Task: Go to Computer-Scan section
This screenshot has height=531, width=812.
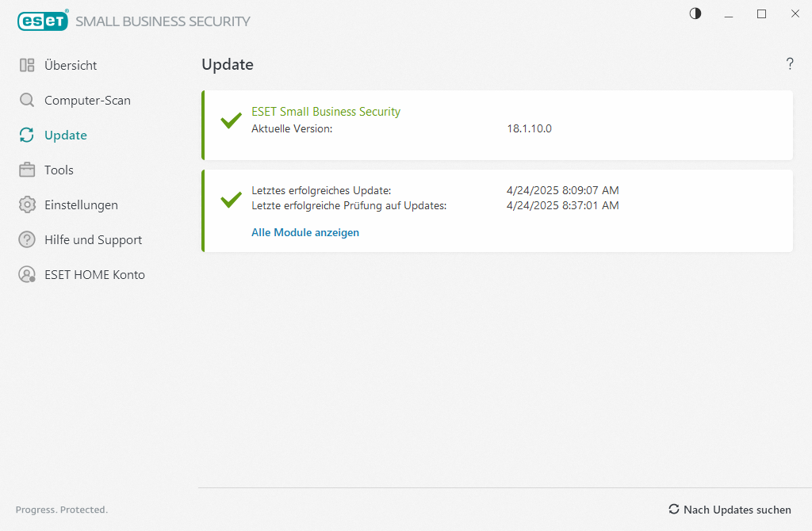Action: (x=87, y=101)
